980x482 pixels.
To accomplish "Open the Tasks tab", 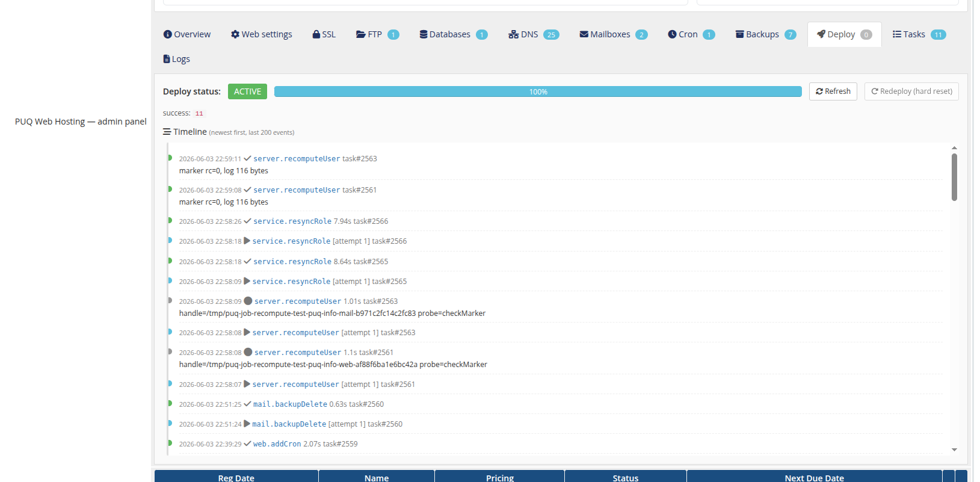I will pos(919,34).
